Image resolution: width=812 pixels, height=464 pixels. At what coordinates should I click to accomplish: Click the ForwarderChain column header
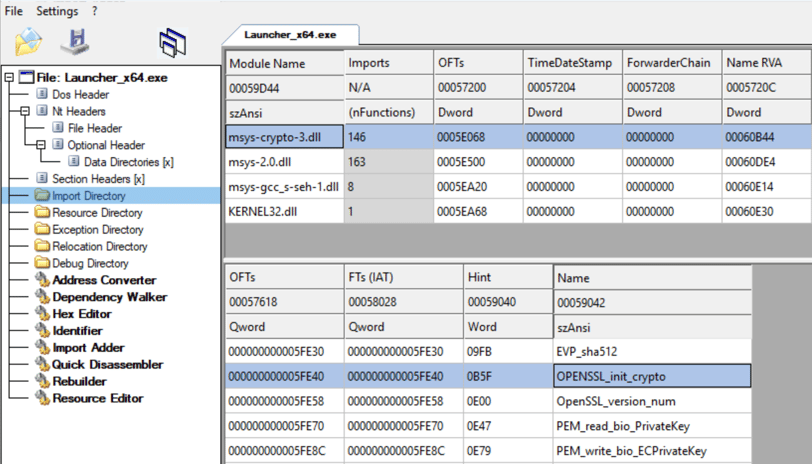click(x=672, y=63)
